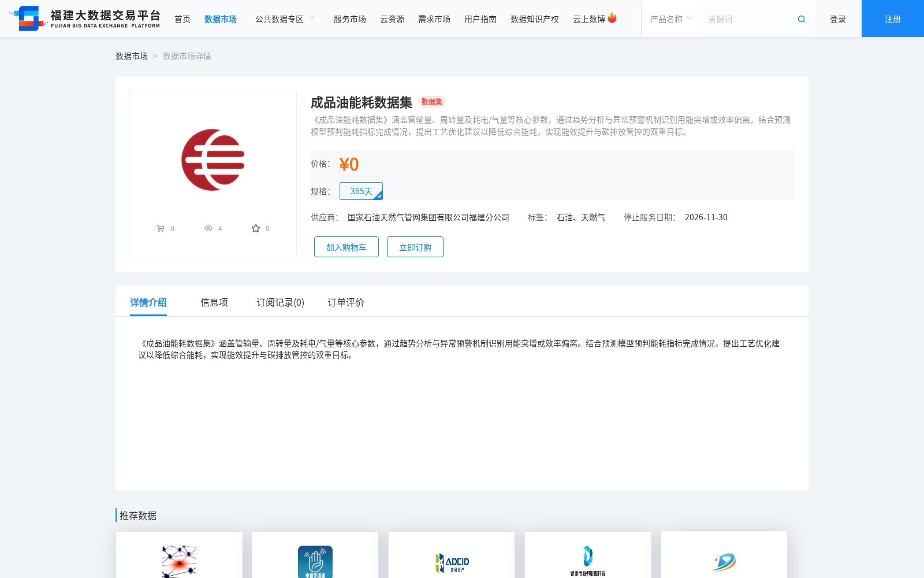
Task: Open the 产品名称 search type dropdown
Action: point(671,19)
